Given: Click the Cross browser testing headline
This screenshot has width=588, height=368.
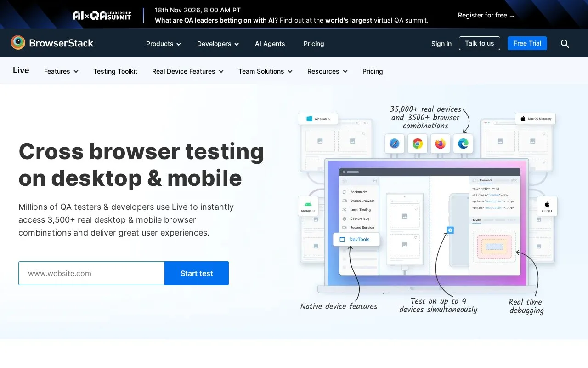Looking at the screenshot, I should [x=141, y=164].
